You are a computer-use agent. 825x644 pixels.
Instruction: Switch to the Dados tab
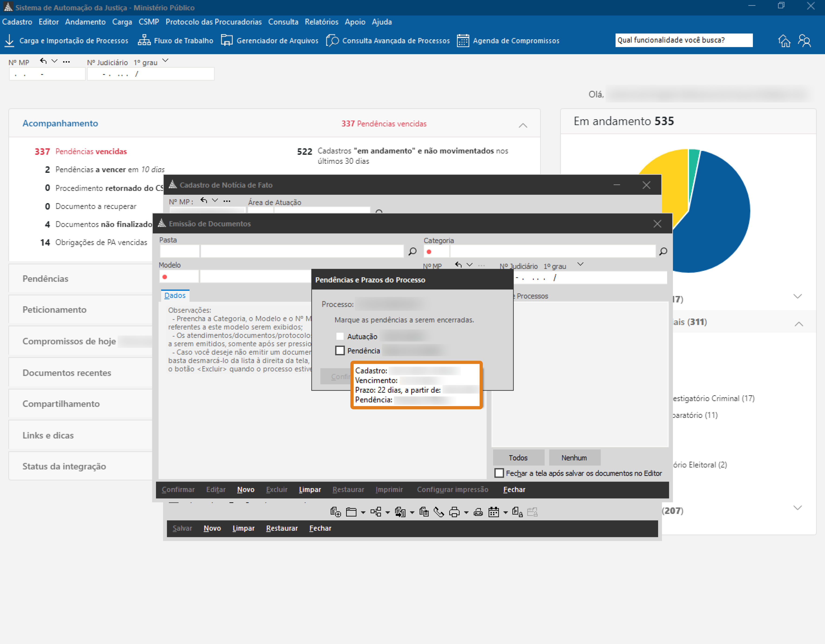coord(175,295)
